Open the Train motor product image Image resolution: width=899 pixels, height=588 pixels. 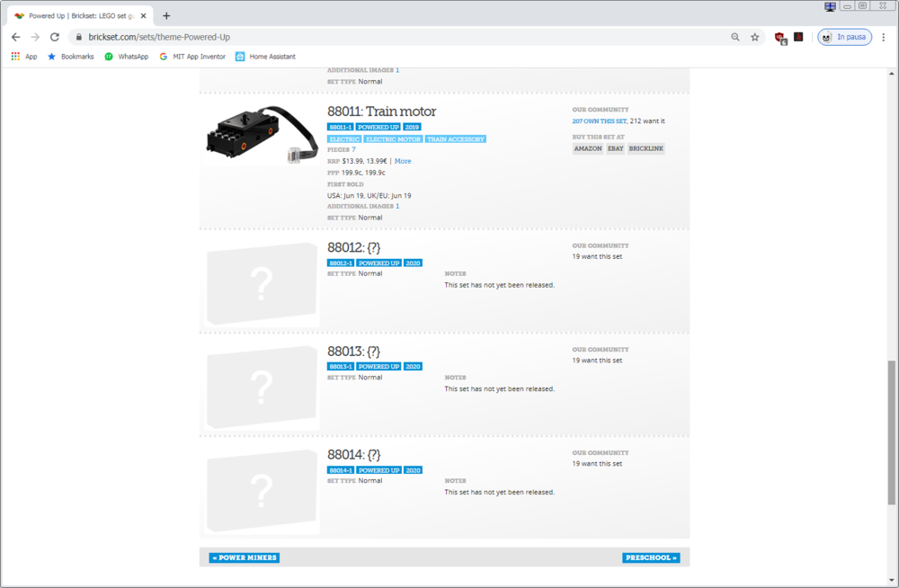coord(262,134)
